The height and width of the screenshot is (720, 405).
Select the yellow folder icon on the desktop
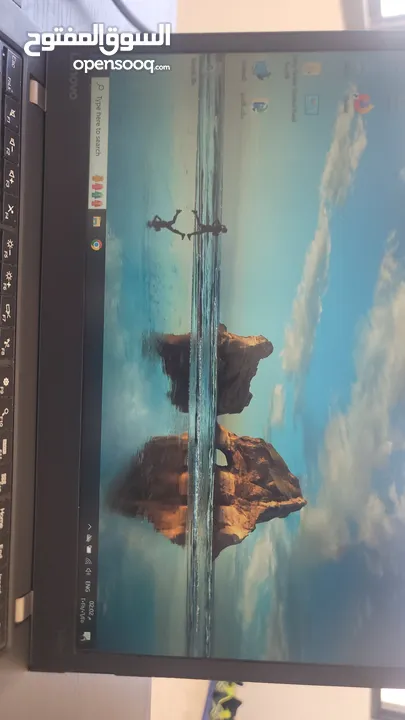point(312,68)
